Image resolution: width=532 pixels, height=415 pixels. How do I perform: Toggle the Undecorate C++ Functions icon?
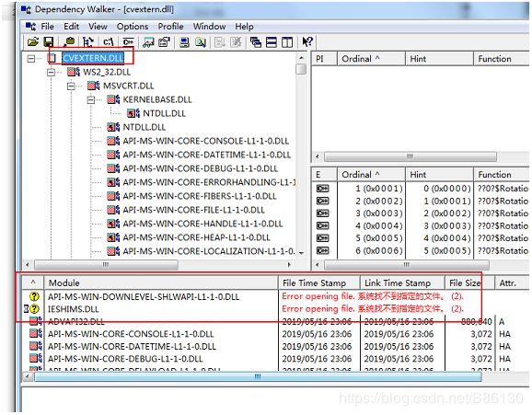coord(128,42)
